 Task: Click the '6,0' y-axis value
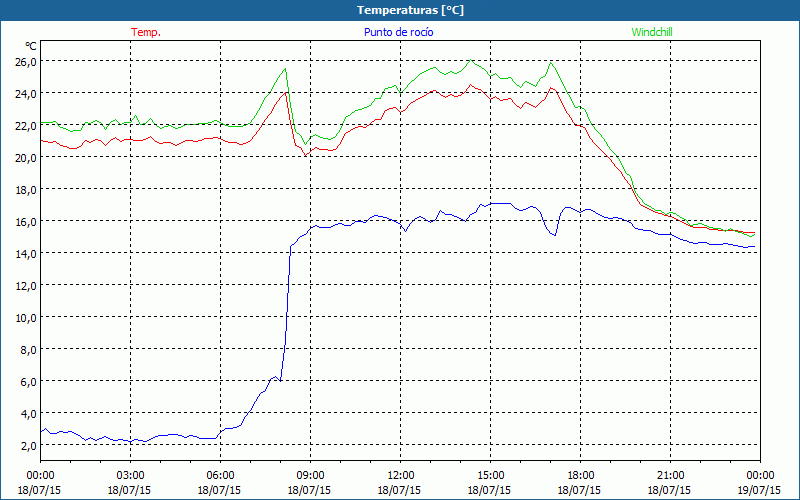click(28, 382)
